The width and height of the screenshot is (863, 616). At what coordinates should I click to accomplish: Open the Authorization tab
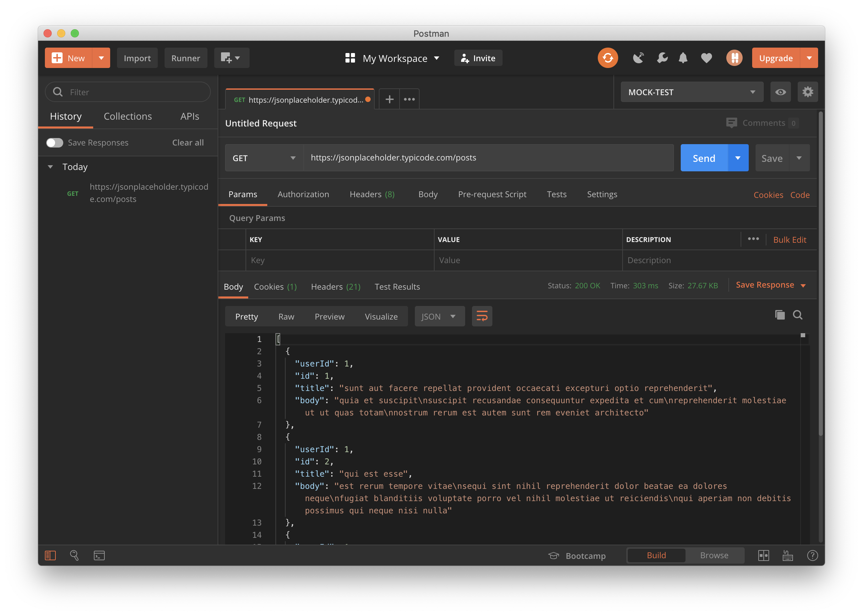(303, 194)
